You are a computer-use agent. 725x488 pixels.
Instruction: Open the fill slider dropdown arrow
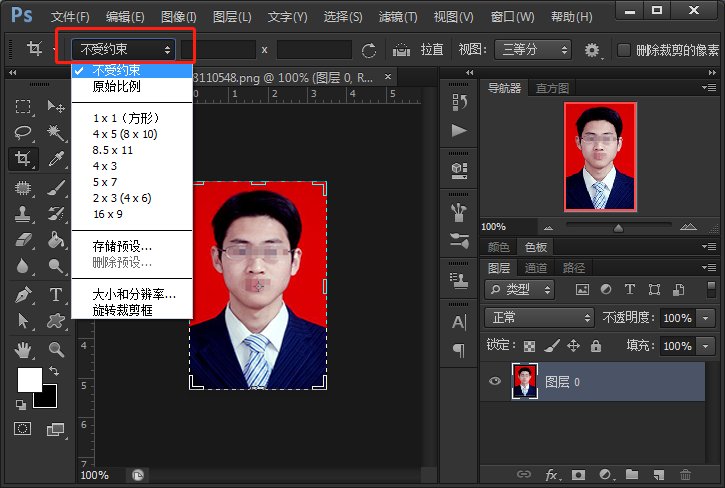point(706,346)
